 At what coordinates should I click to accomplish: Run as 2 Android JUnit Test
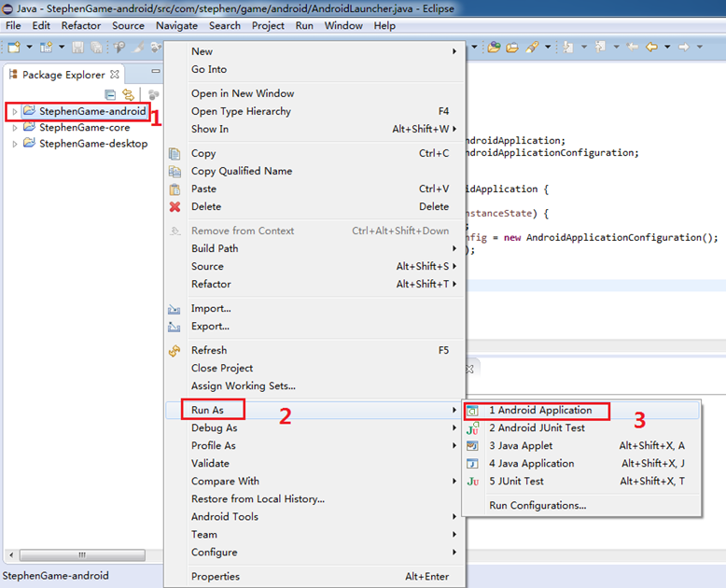point(581,427)
